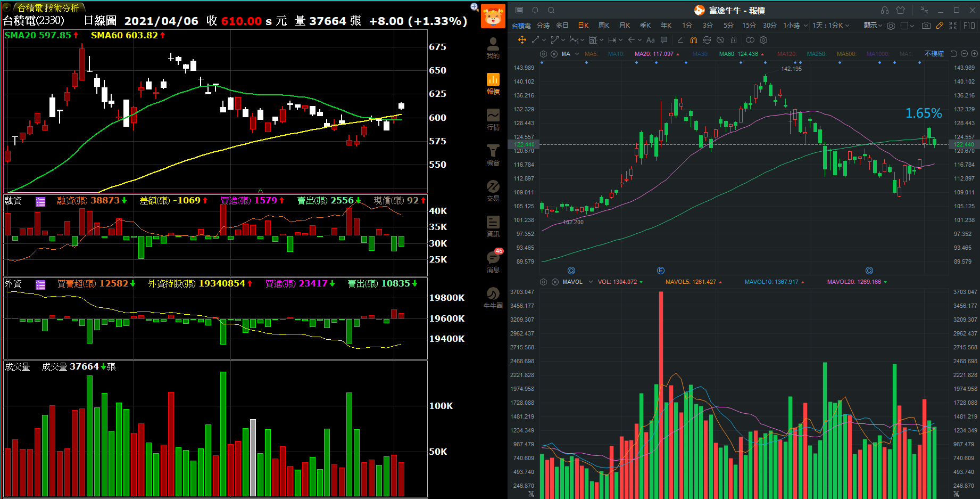Expand the MAVOL indicator type dropdown

point(591,282)
